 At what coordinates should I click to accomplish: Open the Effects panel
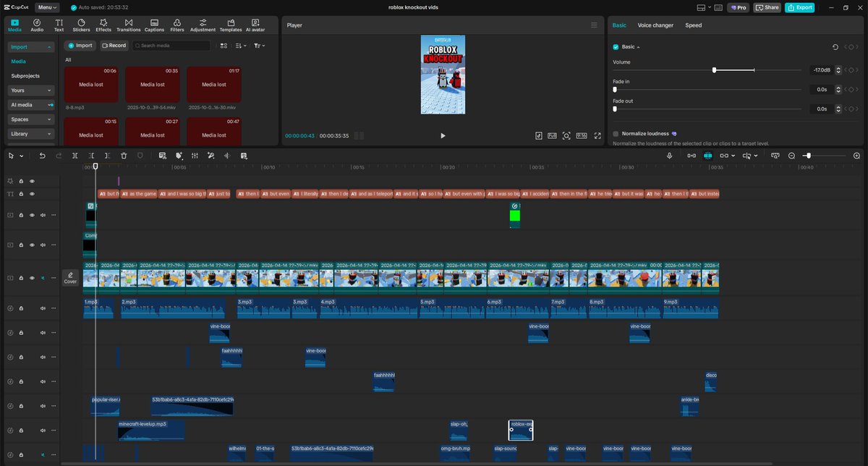[x=103, y=25]
